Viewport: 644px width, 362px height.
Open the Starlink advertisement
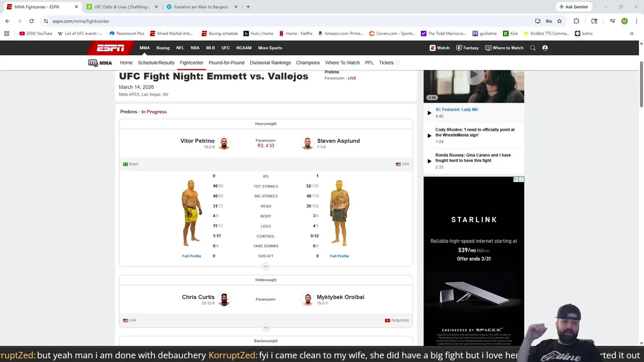(474, 261)
